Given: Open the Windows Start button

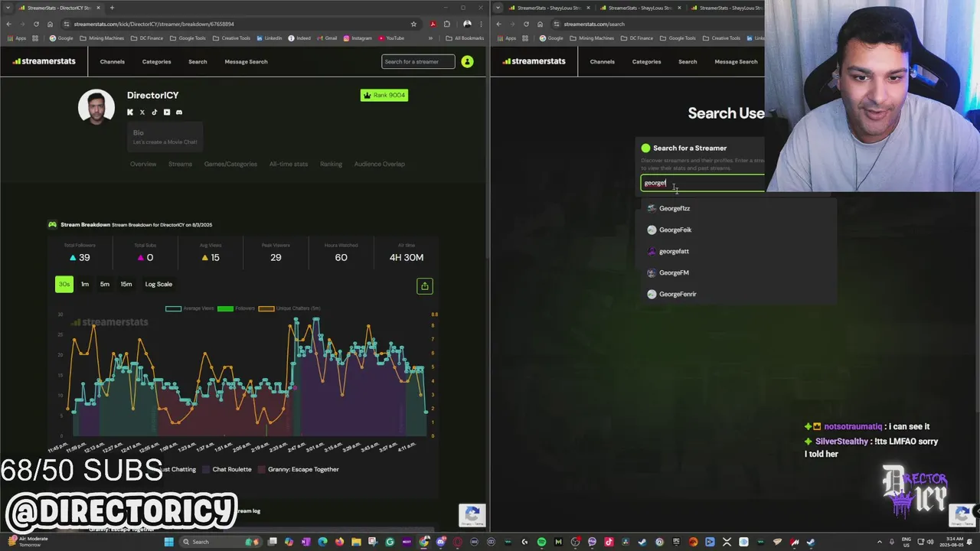Looking at the screenshot, I should (x=168, y=542).
